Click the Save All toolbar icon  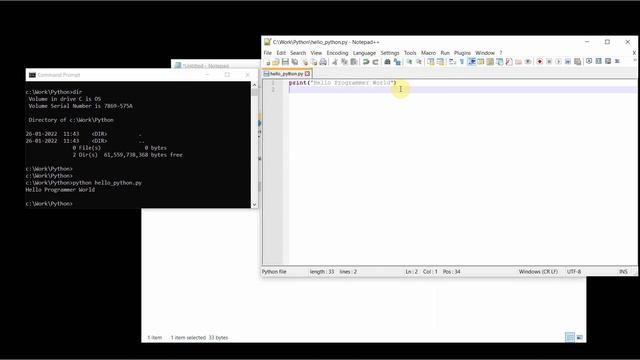pos(295,62)
